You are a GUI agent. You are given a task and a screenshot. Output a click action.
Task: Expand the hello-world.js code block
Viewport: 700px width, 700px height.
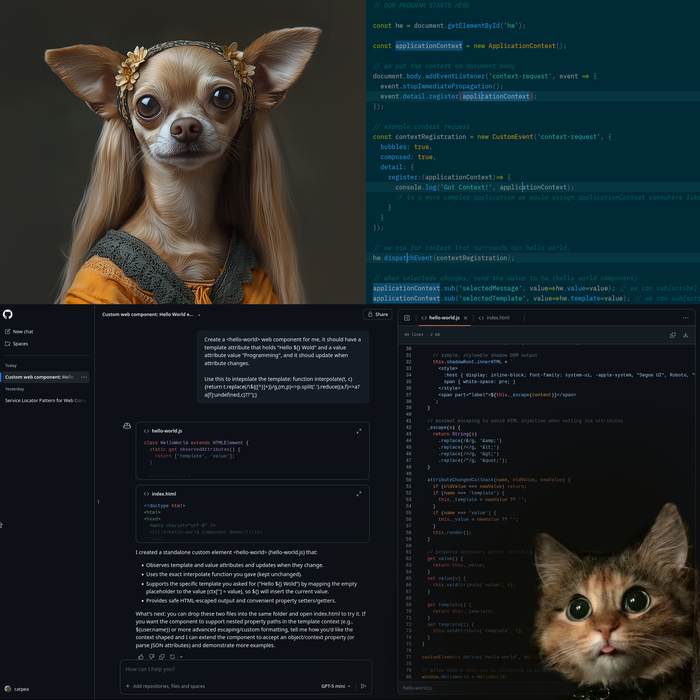[x=359, y=430]
